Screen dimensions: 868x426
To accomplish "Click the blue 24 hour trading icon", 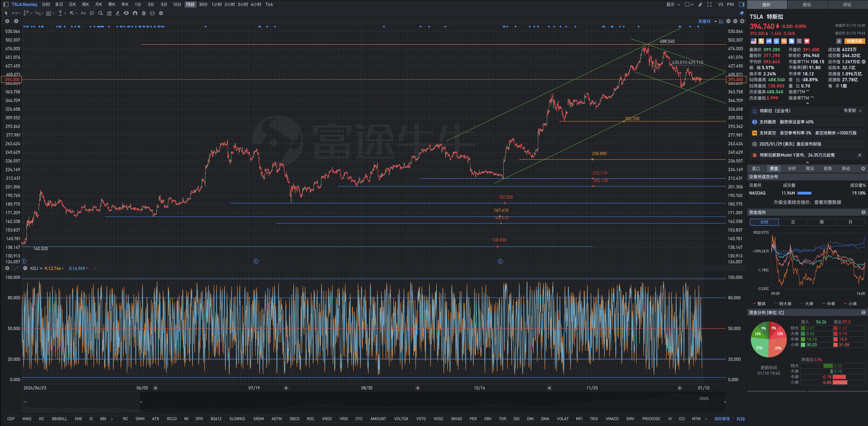I will (769, 41).
